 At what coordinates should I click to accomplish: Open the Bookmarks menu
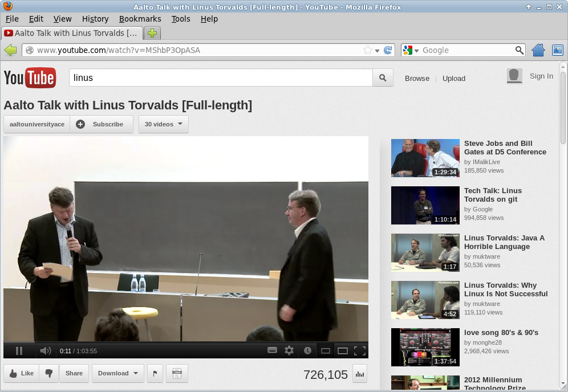(x=140, y=19)
